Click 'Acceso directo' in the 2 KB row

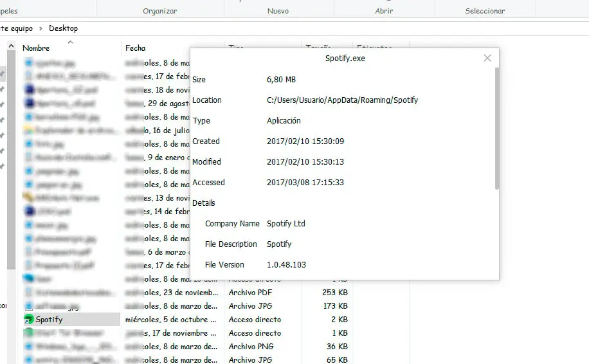255,319
